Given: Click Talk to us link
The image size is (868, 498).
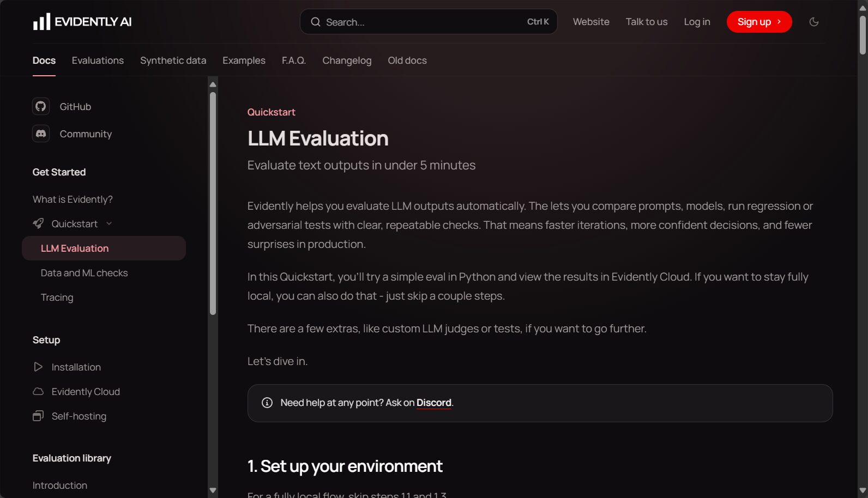Looking at the screenshot, I should click(x=647, y=22).
